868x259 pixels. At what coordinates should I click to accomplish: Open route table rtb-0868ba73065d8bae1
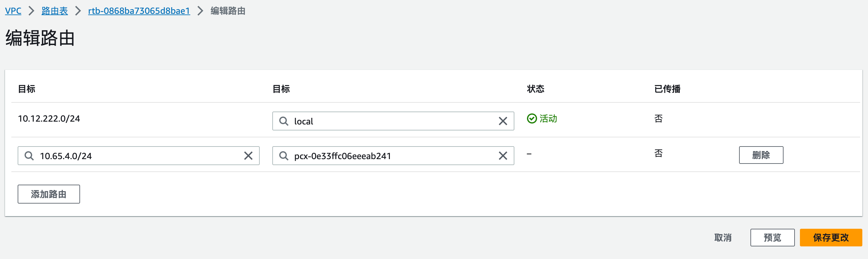click(139, 11)
